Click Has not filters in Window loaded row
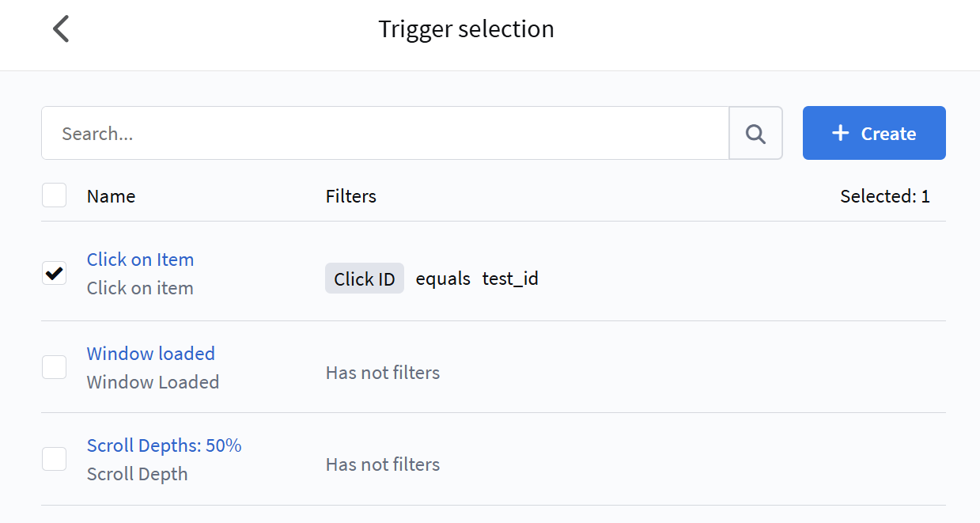The width and height of the screenshot is (980, 523). point(383,373)
